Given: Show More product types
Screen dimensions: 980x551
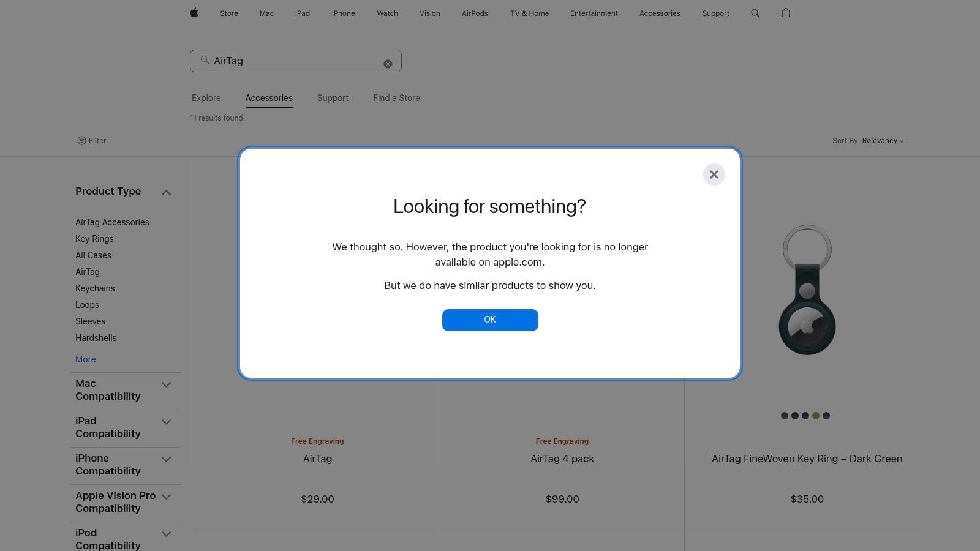Looking at the screenshot, I should point(86,359).
